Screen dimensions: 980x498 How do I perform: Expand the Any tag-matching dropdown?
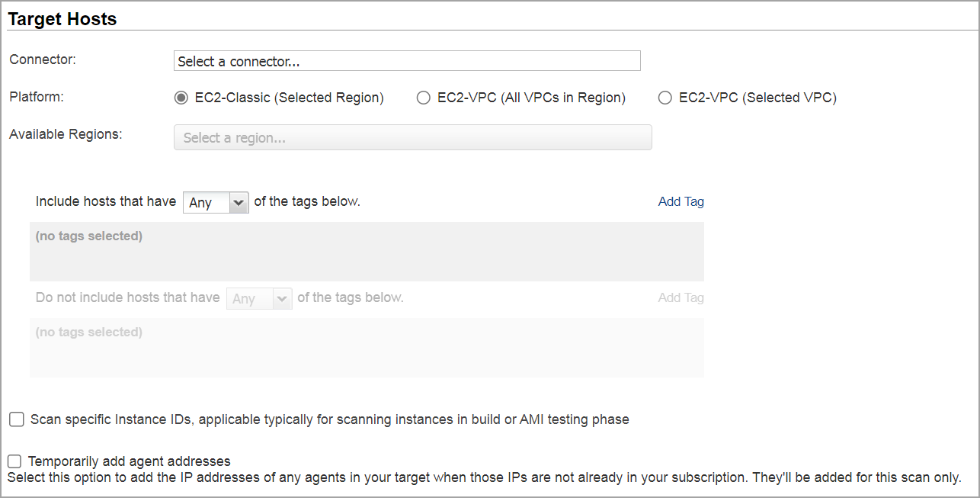pos(216,202)
